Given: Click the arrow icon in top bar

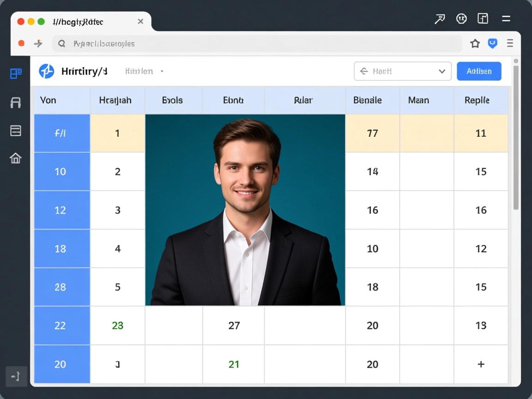Looking at the screenshot, I should [440, 19].
